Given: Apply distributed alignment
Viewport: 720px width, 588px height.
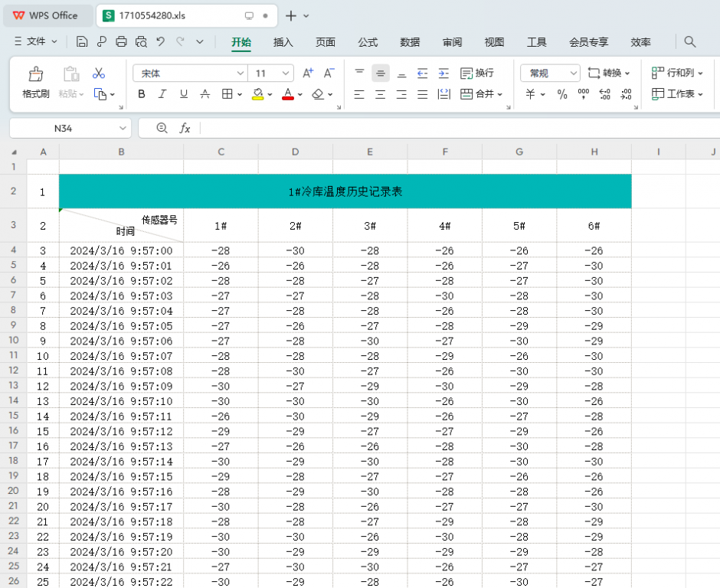Looking at the screenshot, I should click(444, 95).
